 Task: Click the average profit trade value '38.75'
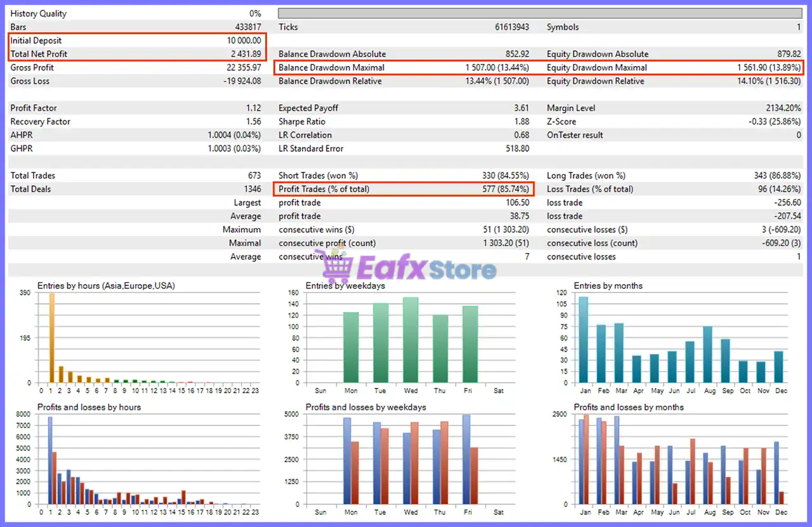point(520,216)
